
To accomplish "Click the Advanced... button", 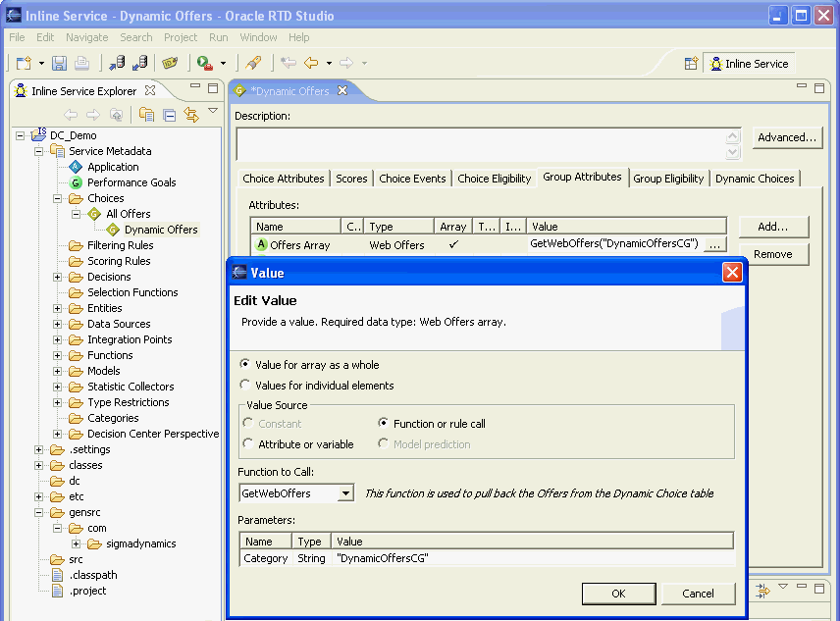I will pos(787,137).
